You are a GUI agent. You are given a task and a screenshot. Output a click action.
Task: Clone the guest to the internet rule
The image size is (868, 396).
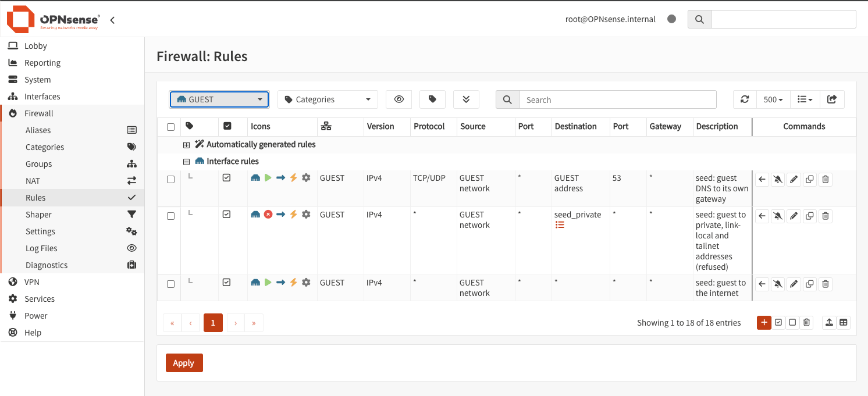tap(809, 284)
